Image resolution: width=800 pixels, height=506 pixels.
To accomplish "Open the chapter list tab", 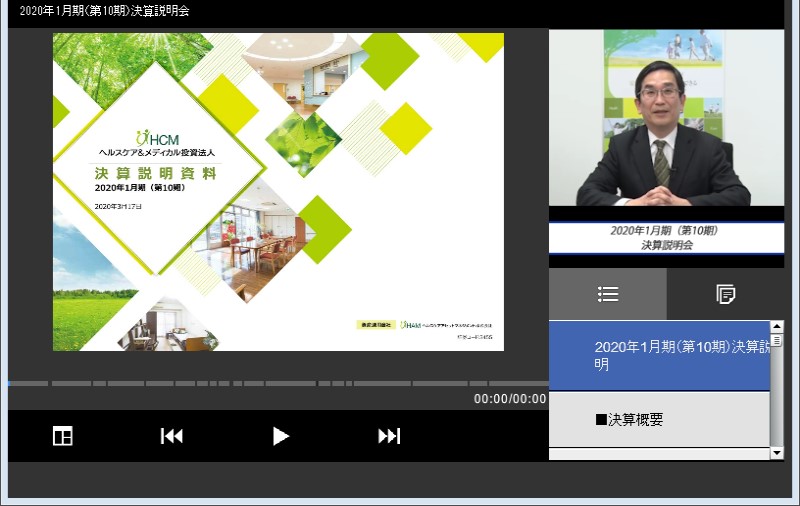I will (608, 294).
